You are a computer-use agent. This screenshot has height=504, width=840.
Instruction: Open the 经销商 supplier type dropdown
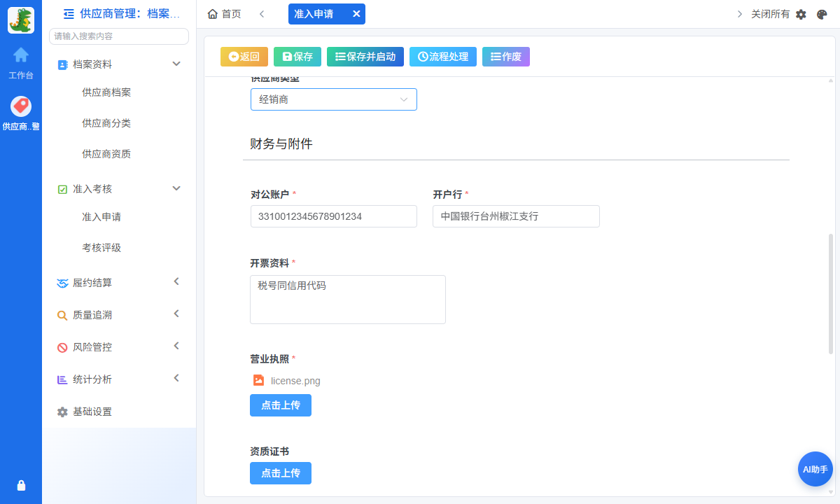pos(334,99)
